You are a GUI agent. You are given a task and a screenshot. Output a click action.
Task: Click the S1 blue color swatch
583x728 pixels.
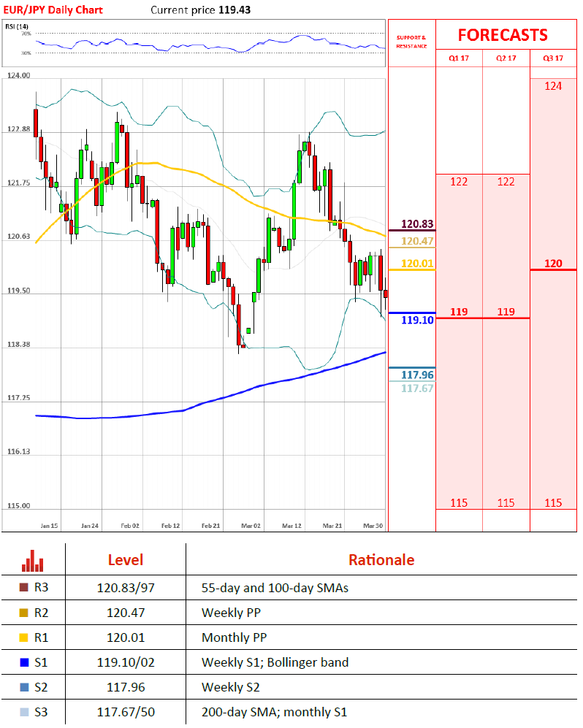point(23,662)
